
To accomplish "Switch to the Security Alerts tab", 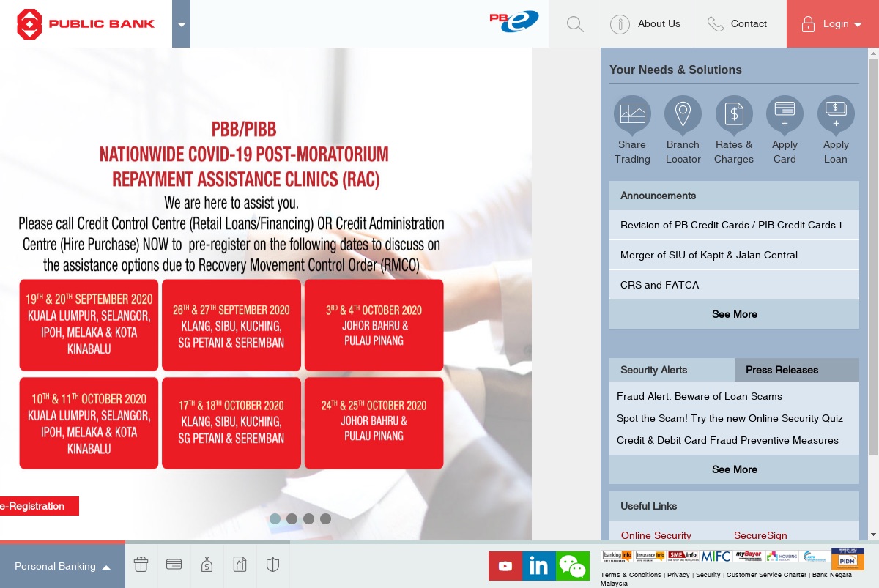I will 672,370.
